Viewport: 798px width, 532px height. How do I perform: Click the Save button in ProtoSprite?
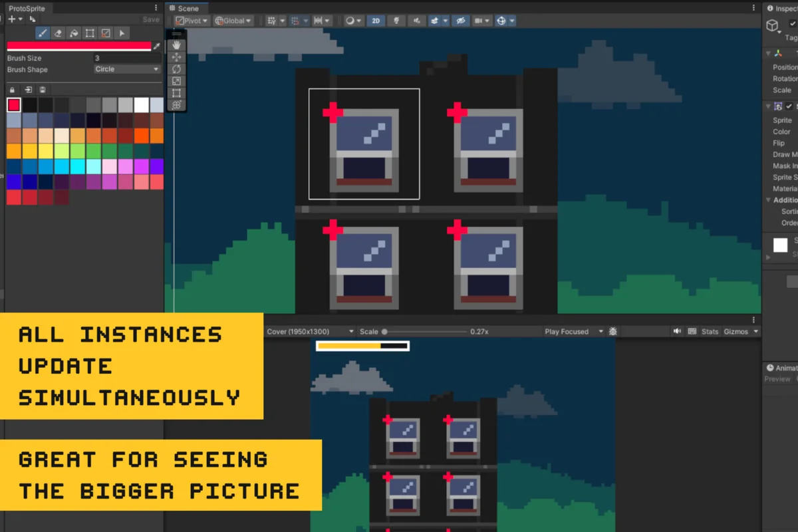151,19
